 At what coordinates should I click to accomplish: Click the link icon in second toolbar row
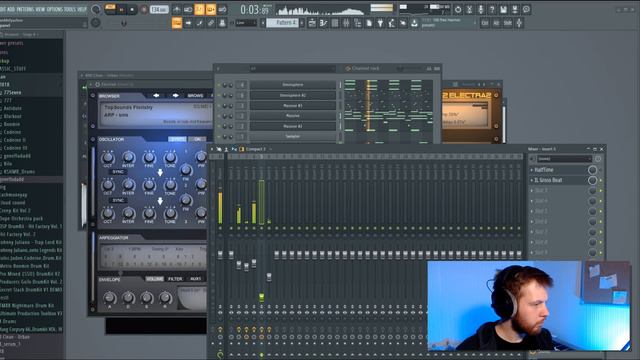pyautogui.click(x=211, y=23)
